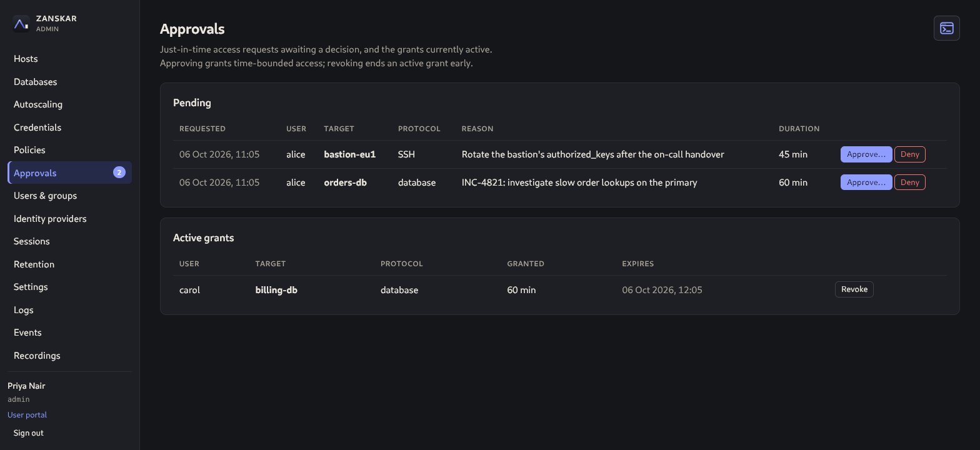The width and height of the screenshot is (980, 450).
Task: Go to Databases in the sidebar
Action: click(69, 82)
